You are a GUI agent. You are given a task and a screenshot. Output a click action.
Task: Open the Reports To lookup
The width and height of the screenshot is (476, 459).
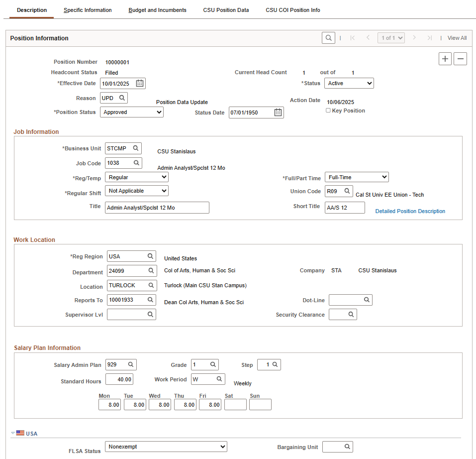click(150, 300)
